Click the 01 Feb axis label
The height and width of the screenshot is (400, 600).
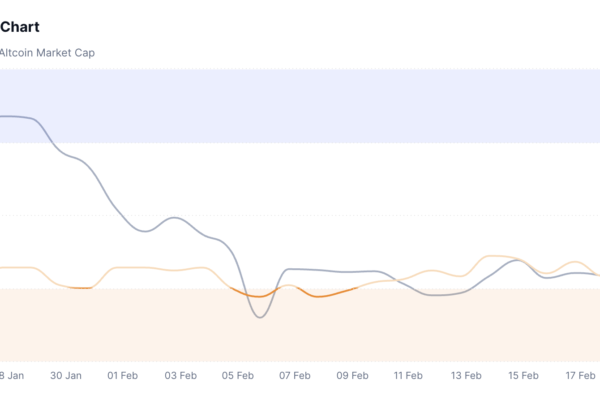tap(122, 376)
